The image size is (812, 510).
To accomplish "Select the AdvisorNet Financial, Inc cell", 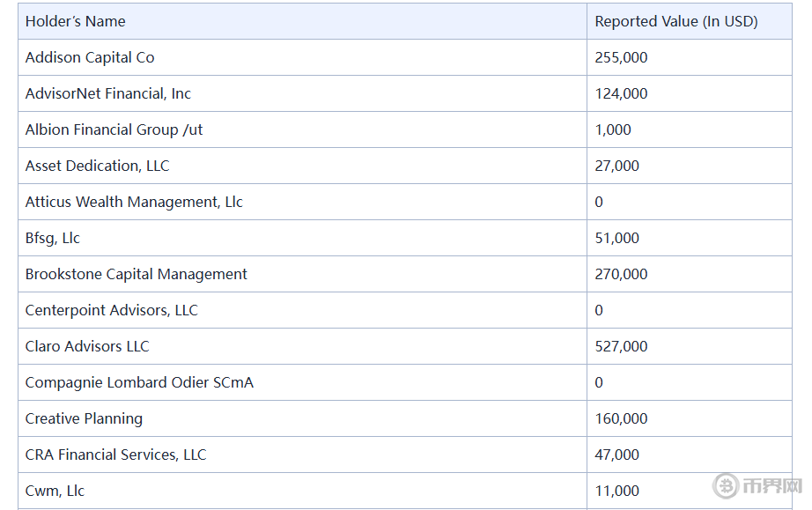I will [108, 93].
